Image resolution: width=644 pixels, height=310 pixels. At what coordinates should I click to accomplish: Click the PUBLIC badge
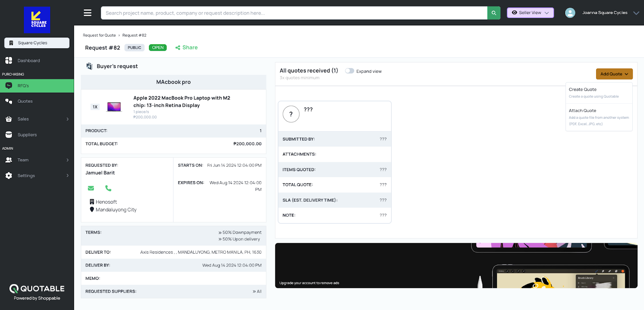click(134, 48)
